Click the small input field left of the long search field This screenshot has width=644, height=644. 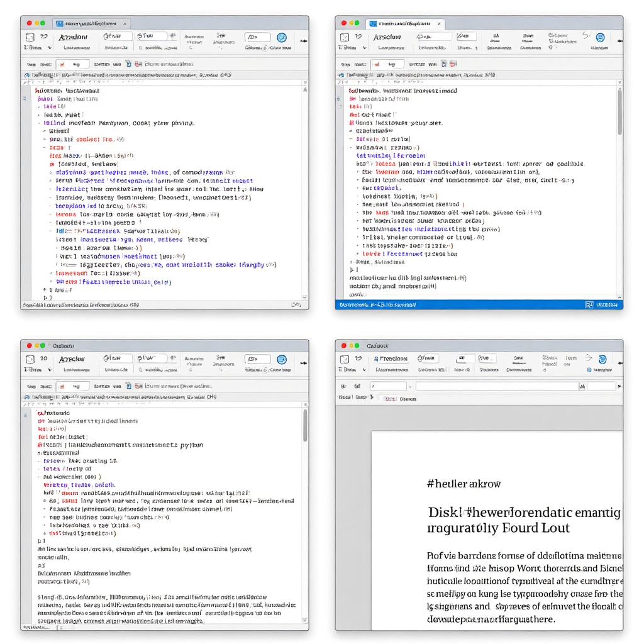pyautogui.click(x=387, y=386)
